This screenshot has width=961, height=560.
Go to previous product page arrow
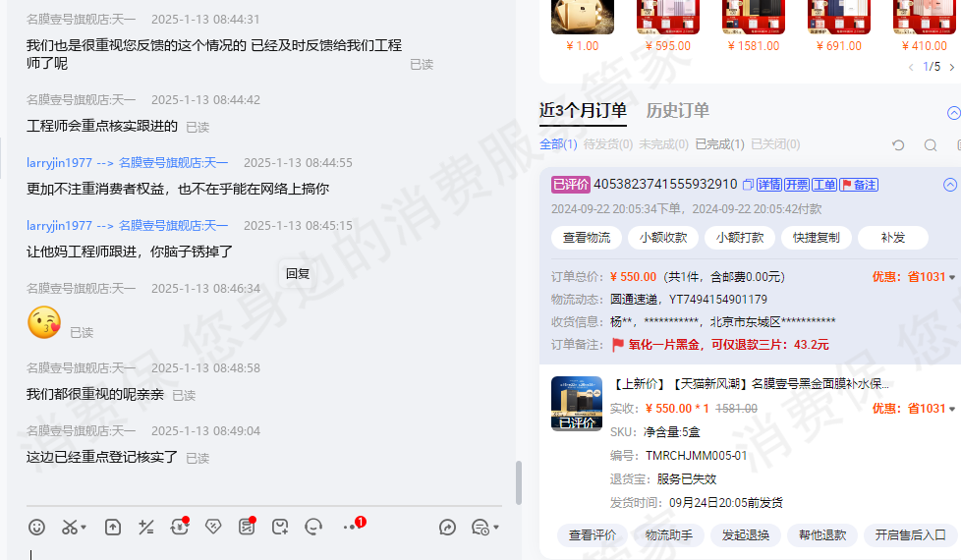click(x=911, y=68)
